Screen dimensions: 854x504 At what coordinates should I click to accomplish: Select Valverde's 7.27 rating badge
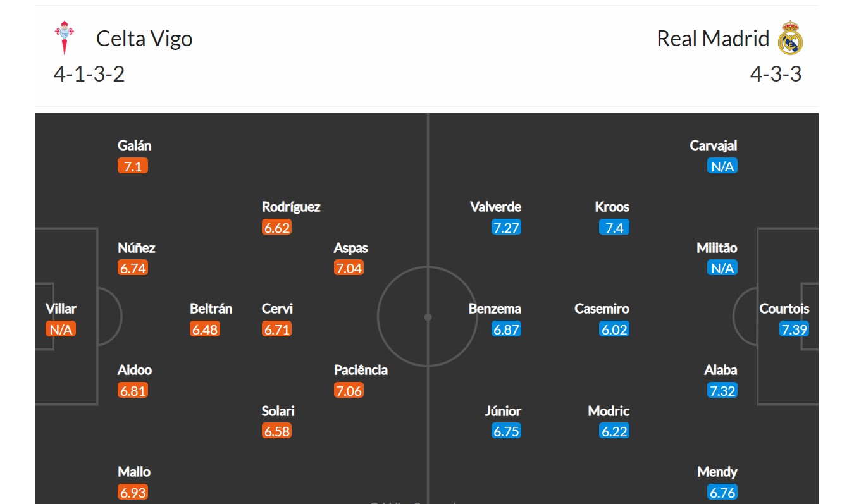coord(506,228)
